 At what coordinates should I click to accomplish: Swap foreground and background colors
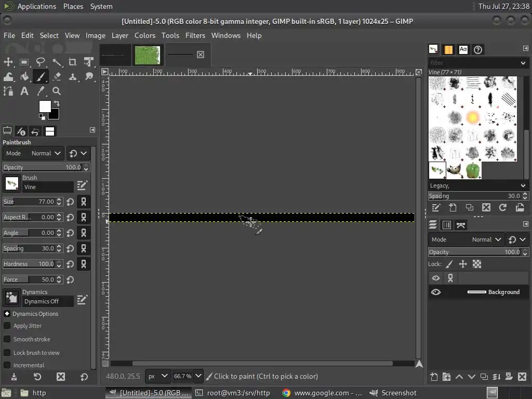tap(57, 103)
